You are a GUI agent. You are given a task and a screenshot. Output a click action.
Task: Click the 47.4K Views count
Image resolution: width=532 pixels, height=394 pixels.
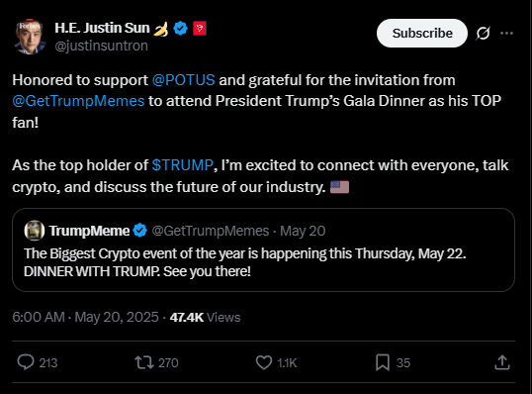click(205, 317)
